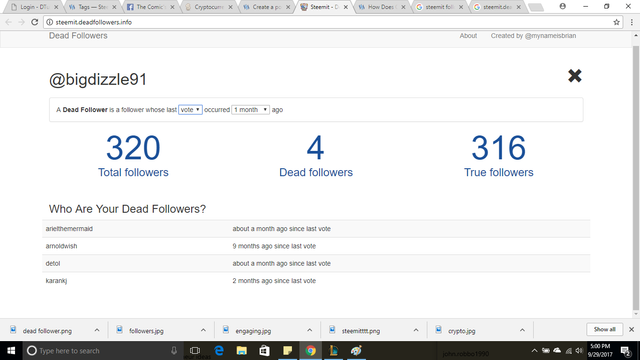Click the arielthemermaid follower name
The image size is (640, 360).
click(69, 229)
